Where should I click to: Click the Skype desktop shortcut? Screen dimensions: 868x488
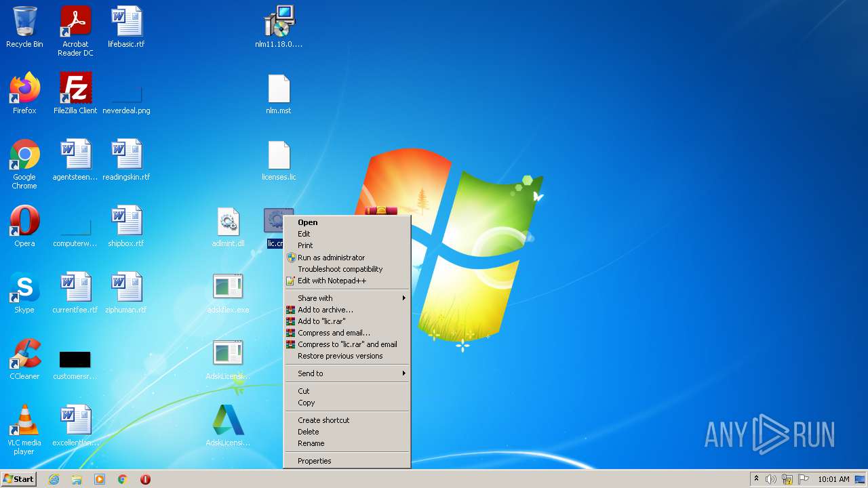tap(24, 293)
